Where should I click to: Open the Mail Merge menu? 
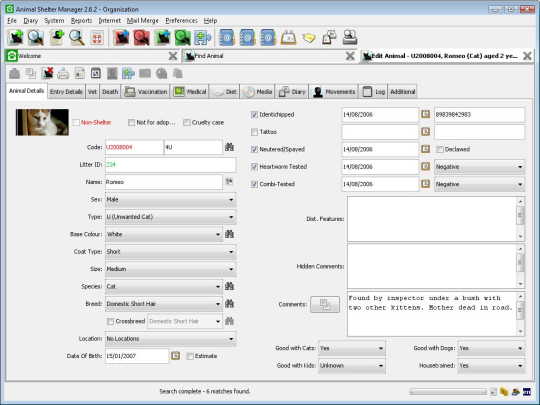click(143, 21)
